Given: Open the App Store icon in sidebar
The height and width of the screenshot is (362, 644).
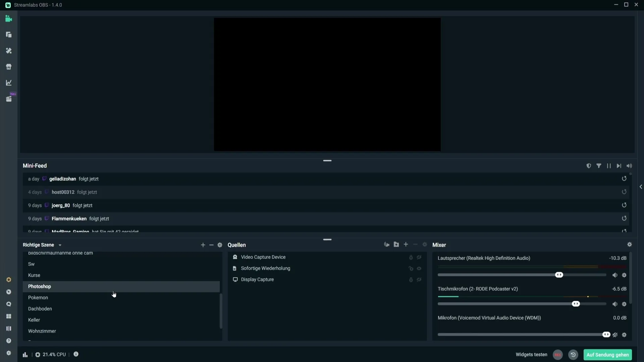Looking at the screenshot, I should [9, 67].
